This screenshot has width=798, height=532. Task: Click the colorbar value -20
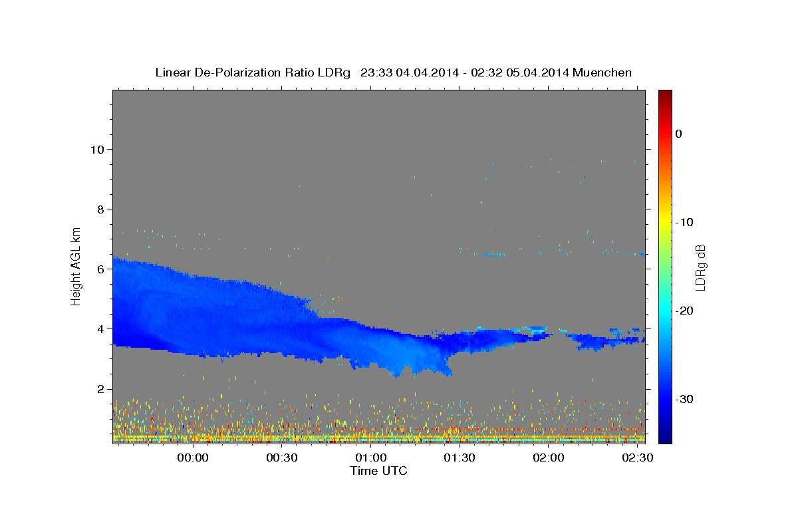pos(685,311)
